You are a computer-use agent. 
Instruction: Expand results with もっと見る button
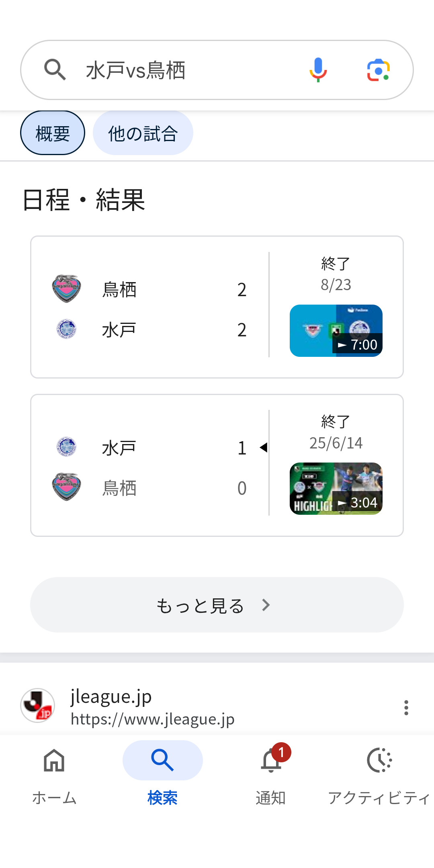pyautogui.click(x=217, y=605)
